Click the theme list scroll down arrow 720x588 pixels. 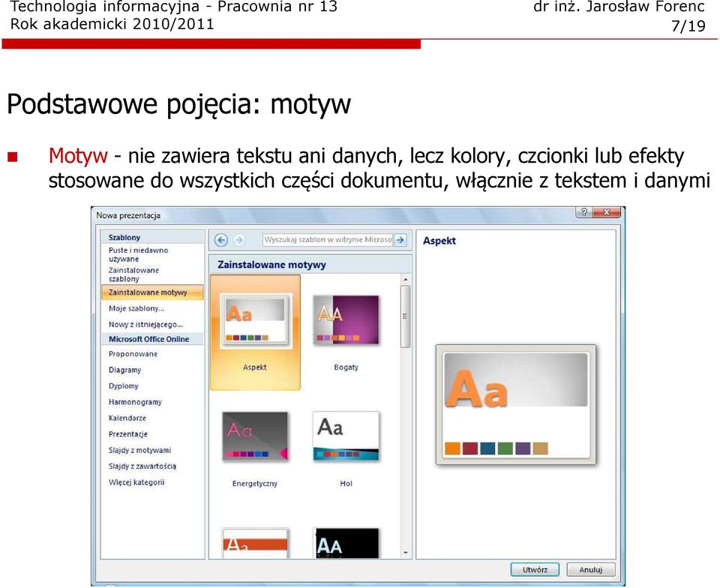tap(406, 553)
